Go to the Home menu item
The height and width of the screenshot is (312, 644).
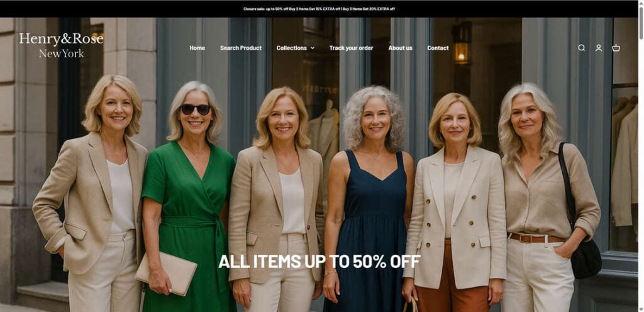coord(197,48)
